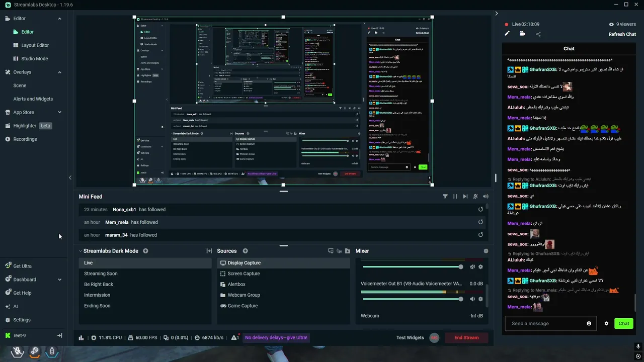Screen dimensions: 644x362
Task: Open Settings in sidebar
Action: click(22, 320)
